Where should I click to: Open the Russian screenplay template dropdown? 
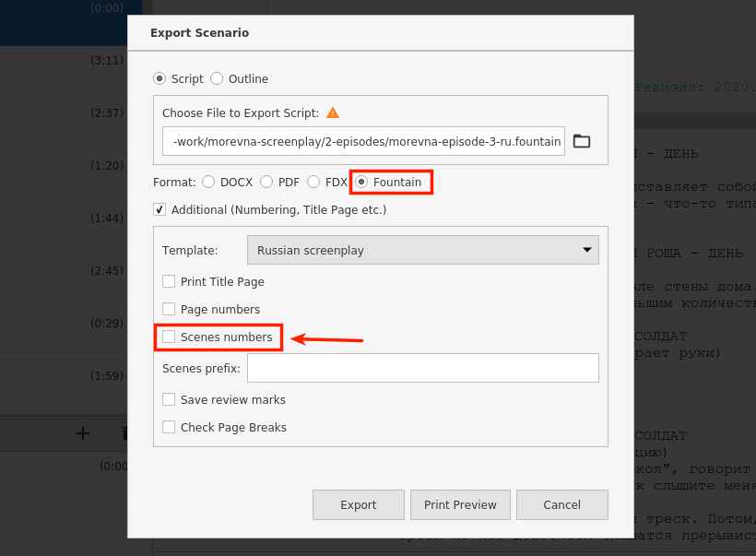pos(423,250)
